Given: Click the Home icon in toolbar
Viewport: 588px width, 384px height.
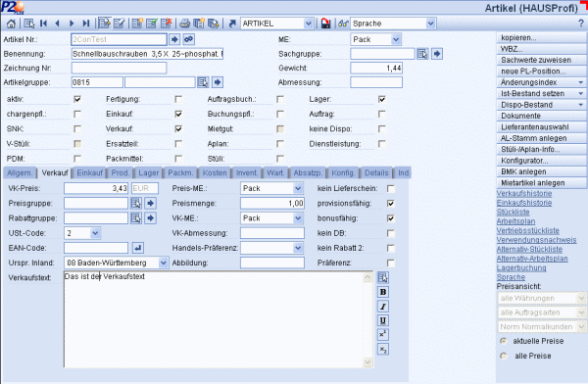Looking at the screenshot, I should pyautogui.click(x=11, y=24).
